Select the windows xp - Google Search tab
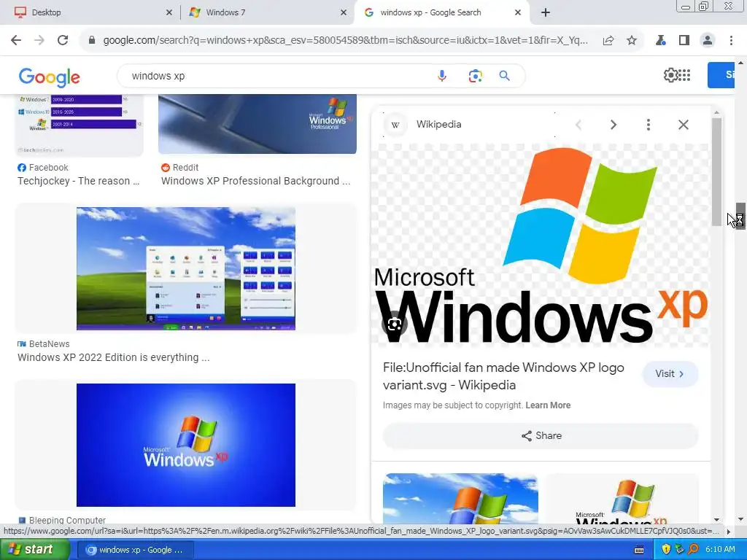 (441, 12)
